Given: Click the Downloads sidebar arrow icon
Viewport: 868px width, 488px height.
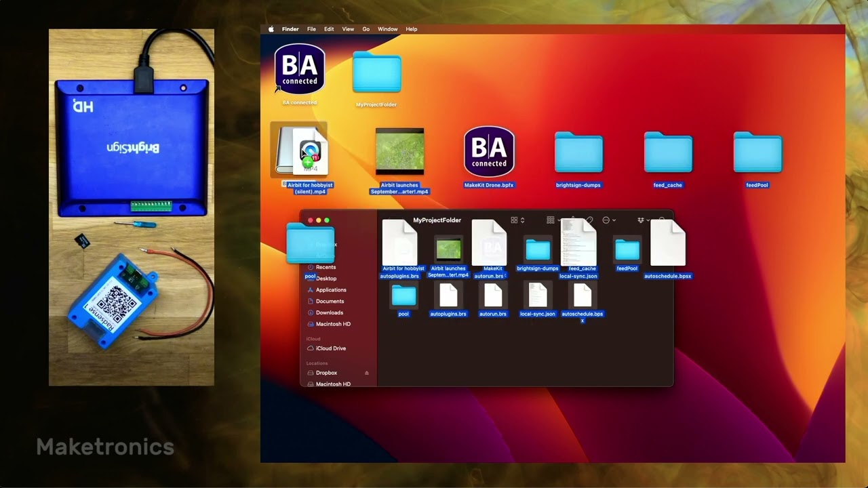Looking at the screenshot, I should tap(311, 313).
